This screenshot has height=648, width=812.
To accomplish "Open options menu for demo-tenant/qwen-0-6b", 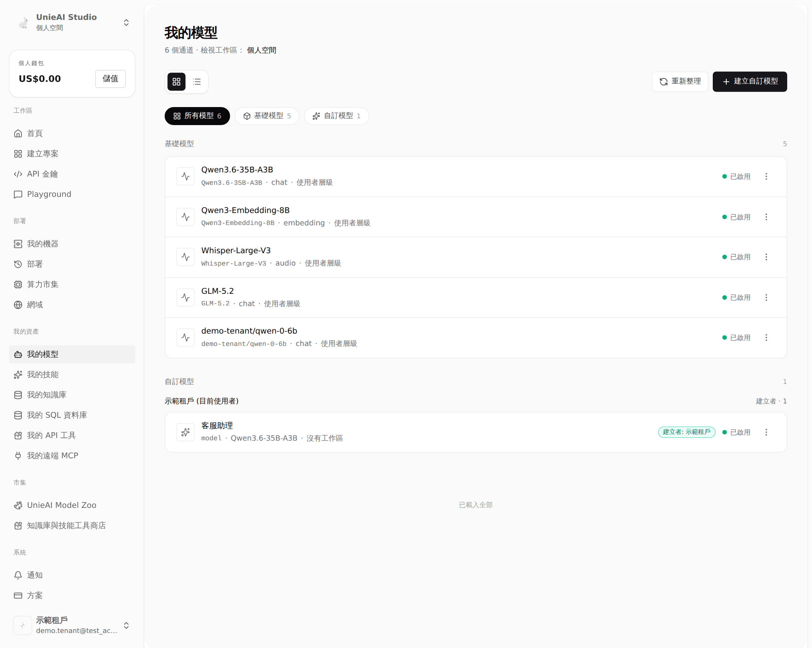I will point(766,338).
